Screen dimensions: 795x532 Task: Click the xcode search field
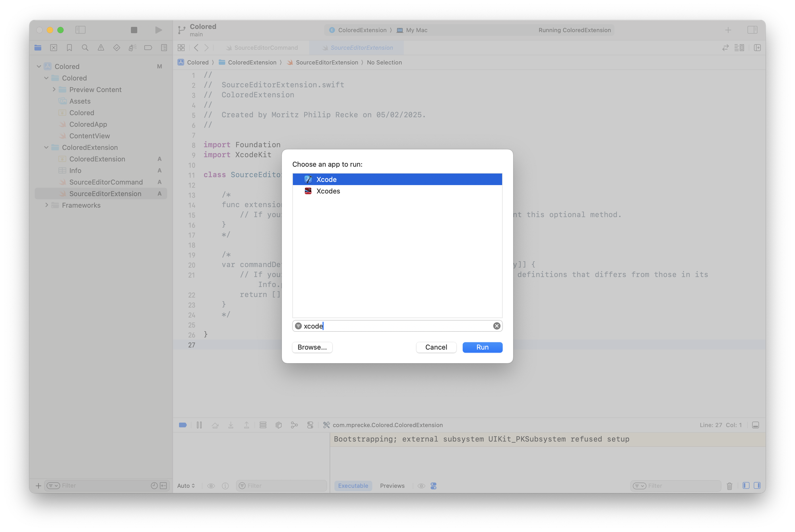pos(397,326)
